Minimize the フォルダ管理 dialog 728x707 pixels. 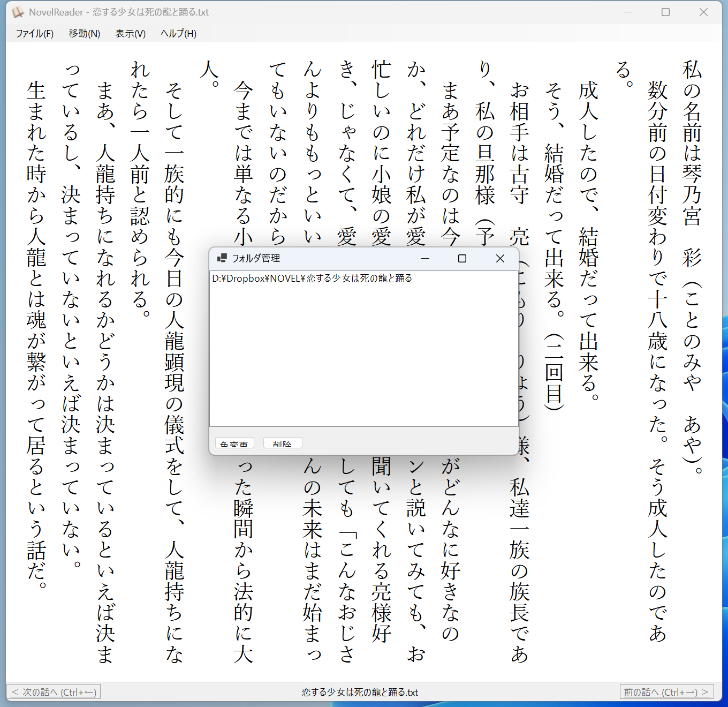(426, 258)
